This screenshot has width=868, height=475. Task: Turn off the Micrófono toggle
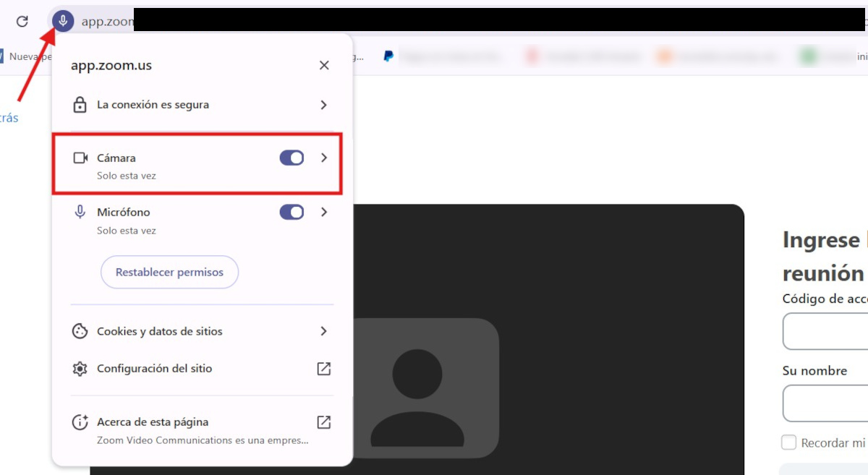(x=292, y=212)
